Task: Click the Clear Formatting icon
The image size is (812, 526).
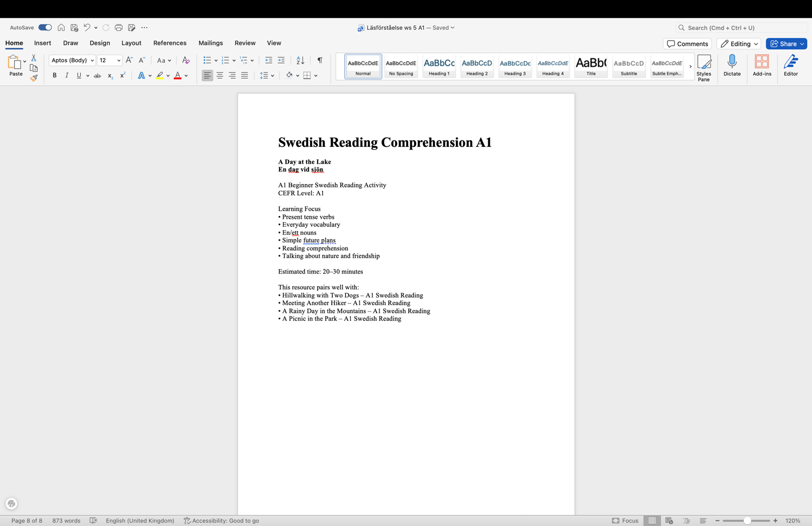Action: pyautogui.click(x=186, y=60)
